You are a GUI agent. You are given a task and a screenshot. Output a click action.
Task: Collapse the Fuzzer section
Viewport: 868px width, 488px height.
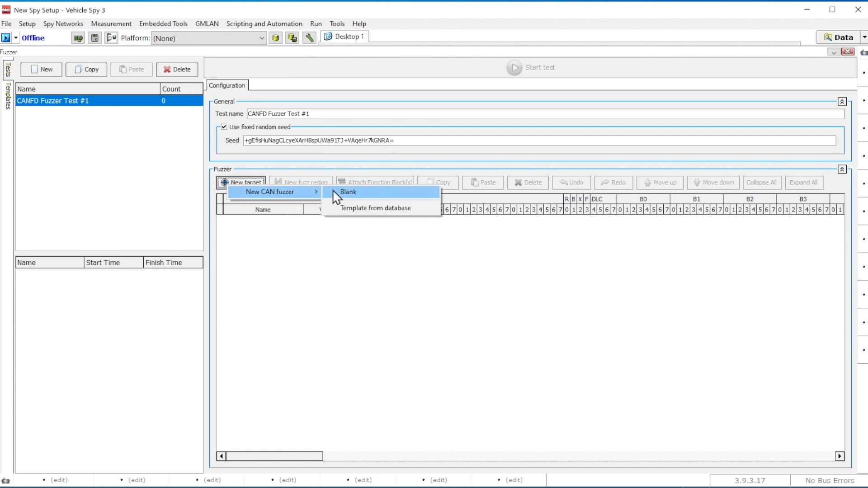point(842,169)
